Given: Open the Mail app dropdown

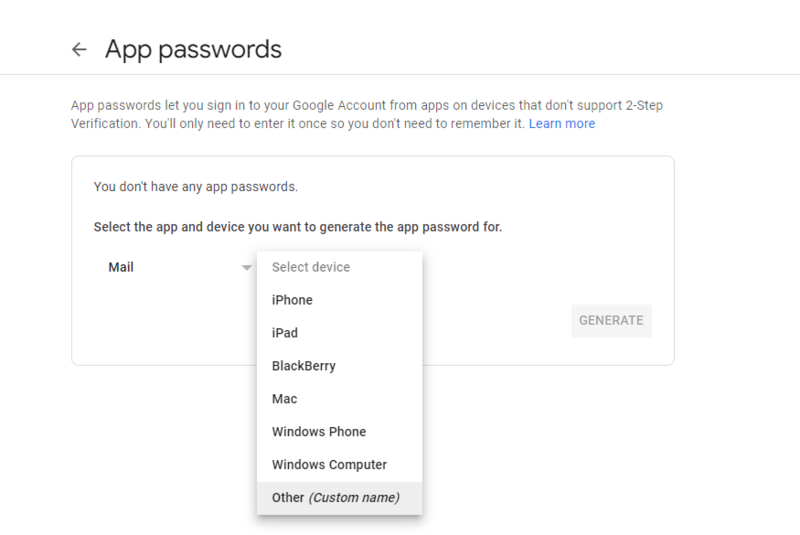Looking at the screenshot, I should [175, 268].
